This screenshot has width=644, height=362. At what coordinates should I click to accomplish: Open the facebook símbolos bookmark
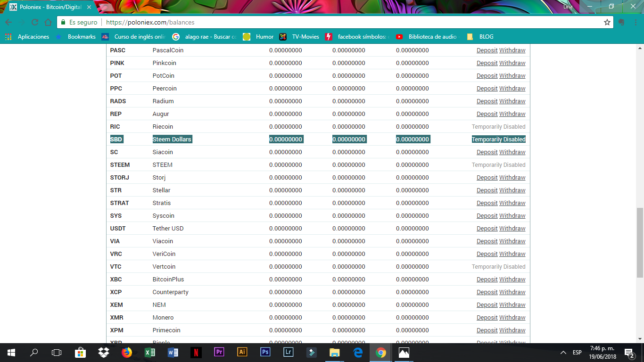click(357, 37)
